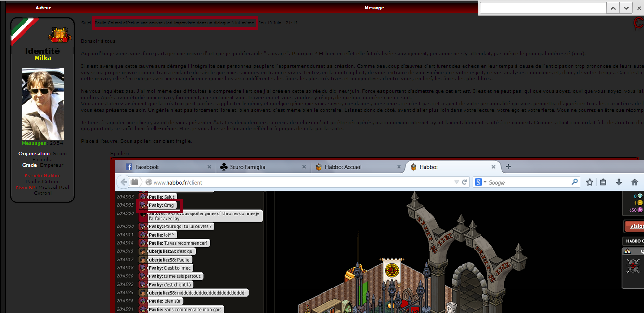Image resolution: width=644 pixels, height=313 pixels.
Task: Click the find-bar next match arrow
Action: 626,8
